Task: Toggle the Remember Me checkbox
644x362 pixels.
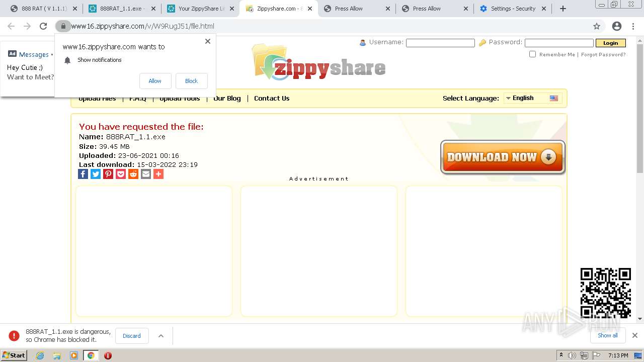Action: click(x=532, y=54)
